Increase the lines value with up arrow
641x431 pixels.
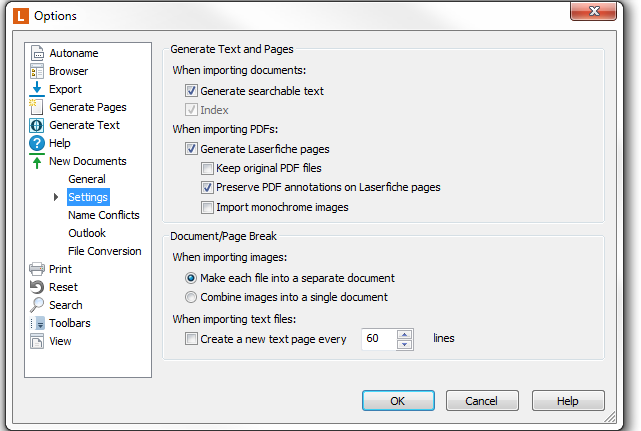[404, 334]
